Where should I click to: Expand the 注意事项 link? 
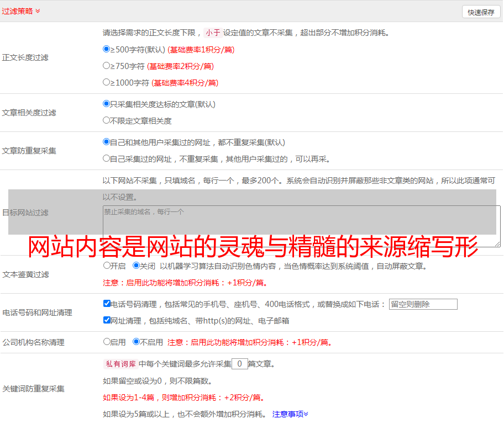[290, 414]
